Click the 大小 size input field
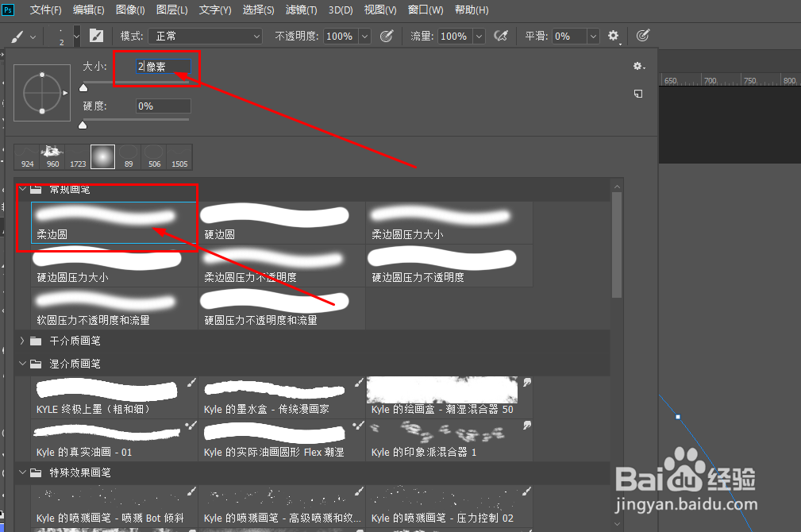The width and height of the screenshot is (801, 532). (164, 67)
